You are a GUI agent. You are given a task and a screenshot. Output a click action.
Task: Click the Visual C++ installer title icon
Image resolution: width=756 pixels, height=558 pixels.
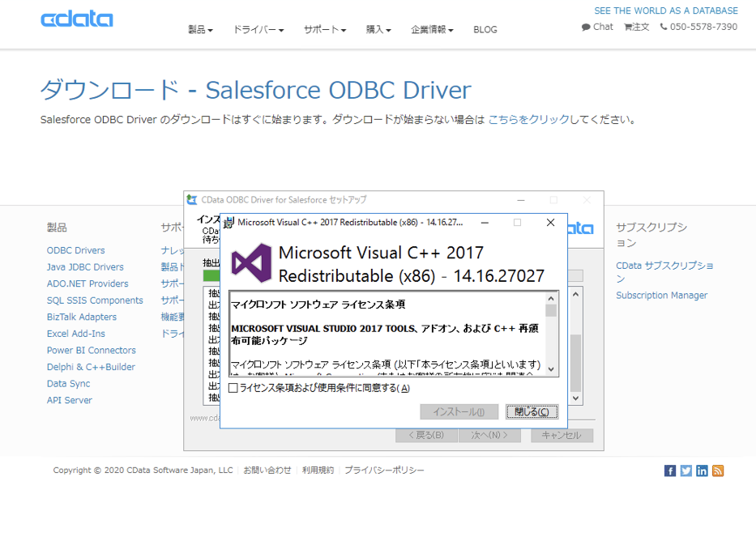229,223
